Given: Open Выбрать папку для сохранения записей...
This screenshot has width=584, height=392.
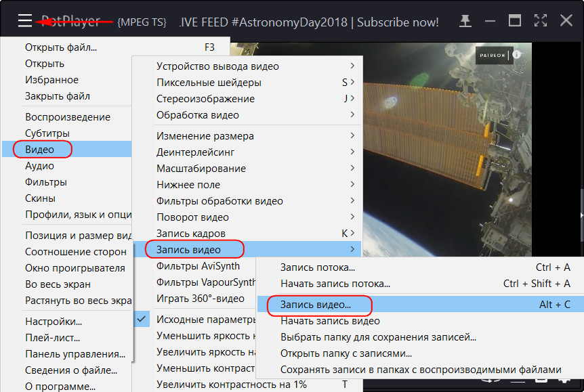Looking at the screenshot, I should click(378, 337).
